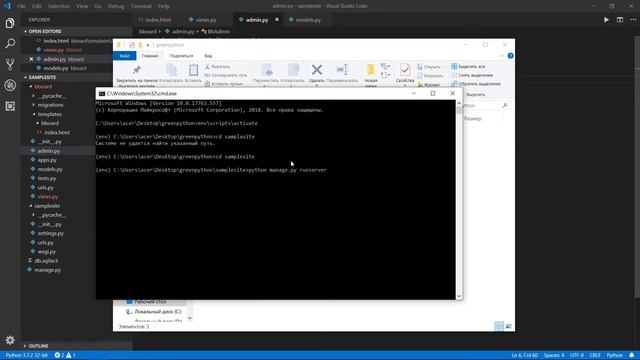
Task: Click the Properties dropdown arrow in the ribbon
Action: 405,86
